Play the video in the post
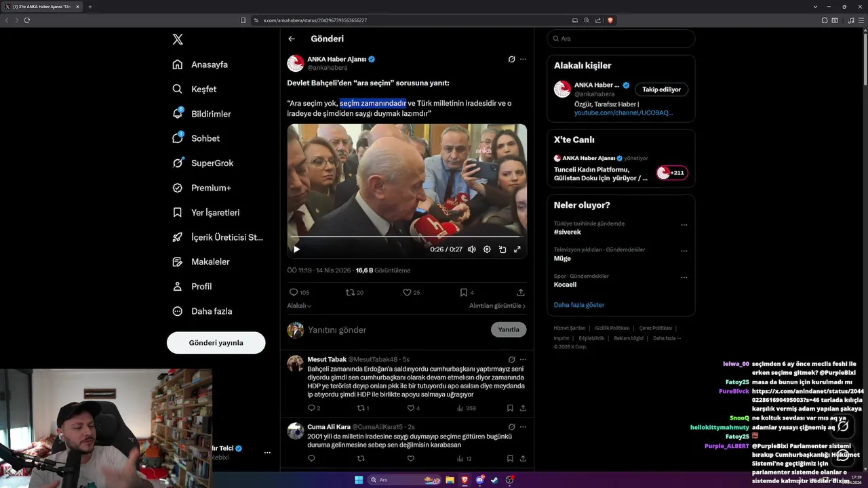 pos(296,249)
